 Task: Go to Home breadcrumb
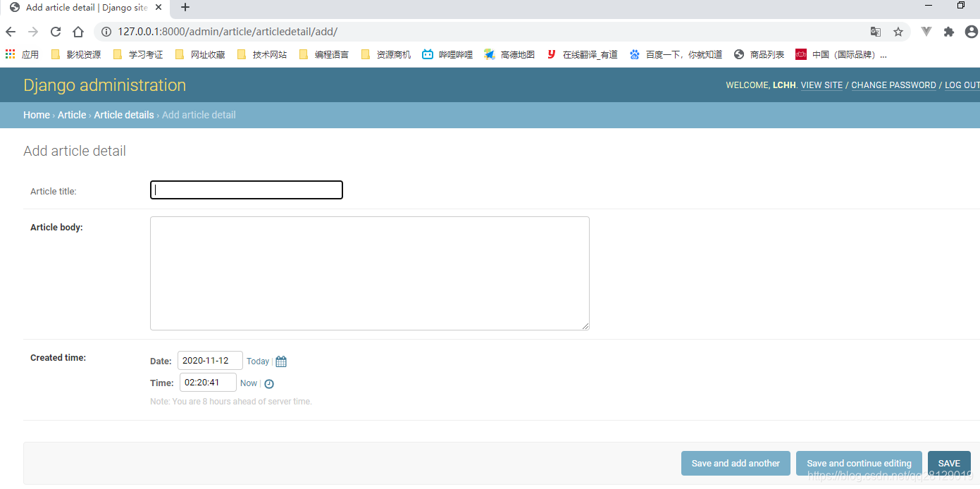tap(37, 115)
